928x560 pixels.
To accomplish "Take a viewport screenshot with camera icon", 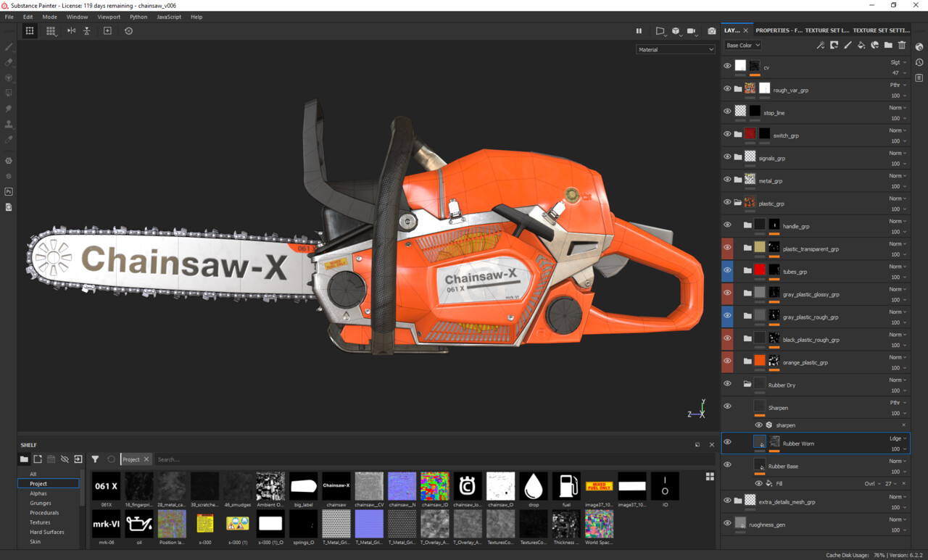I will point(711,31).
